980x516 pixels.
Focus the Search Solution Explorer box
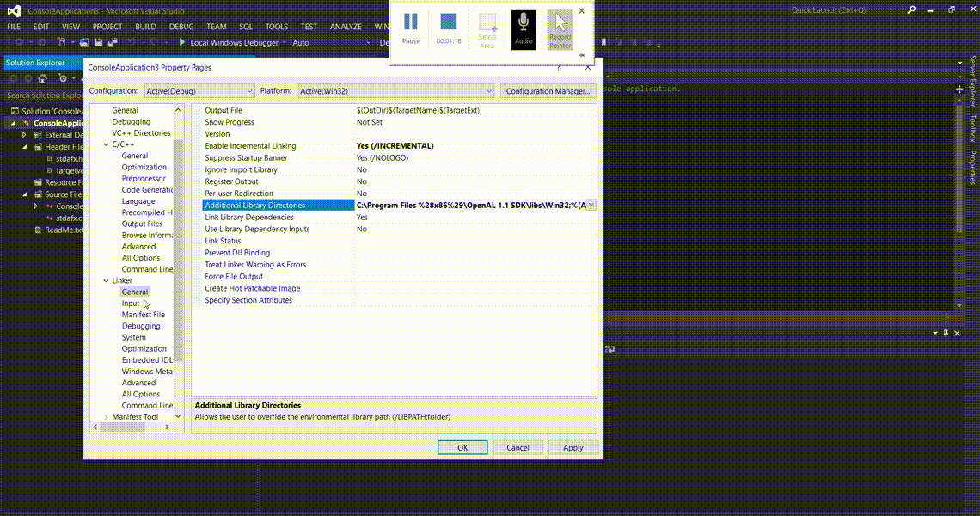pos(45,95)
